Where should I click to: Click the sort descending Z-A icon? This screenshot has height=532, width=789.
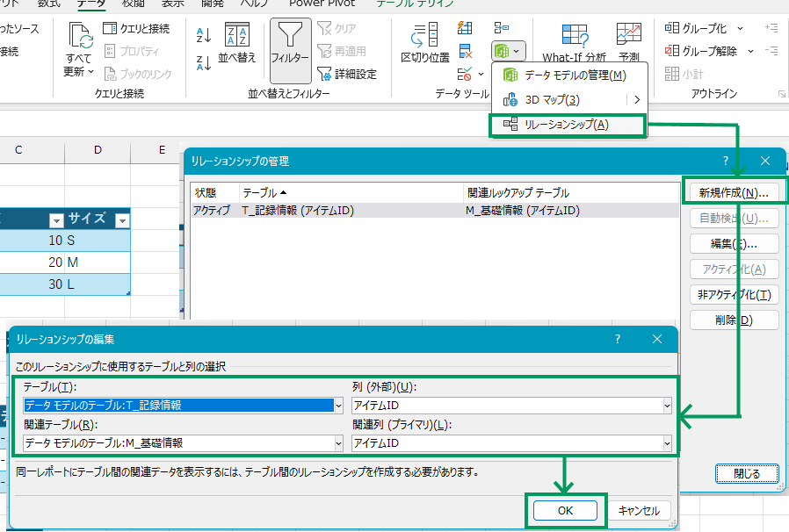[204, 62]
